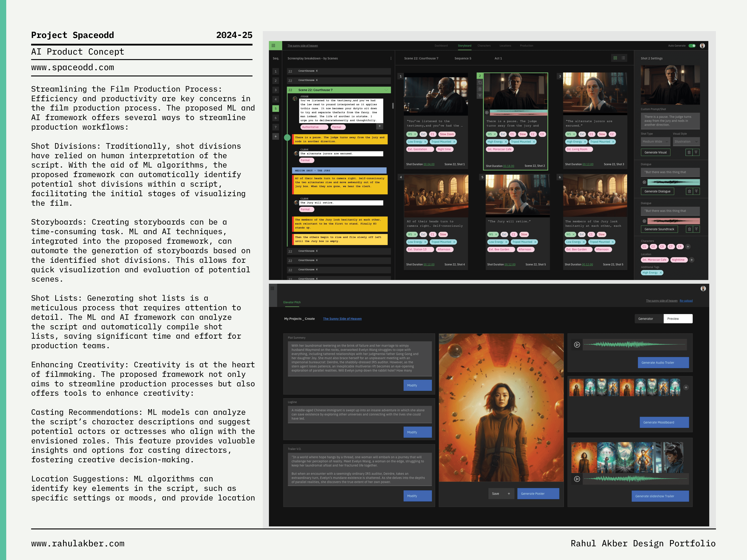Add a new sequence with plus
Image resolution: width=747 pixels, height=560 pixels.
pyautogui.click(x=276, y=136)
